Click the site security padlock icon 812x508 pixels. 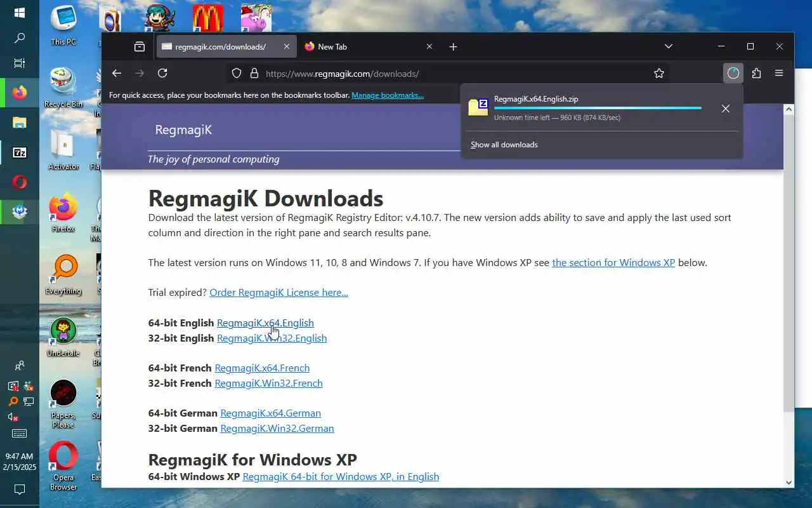254,73
